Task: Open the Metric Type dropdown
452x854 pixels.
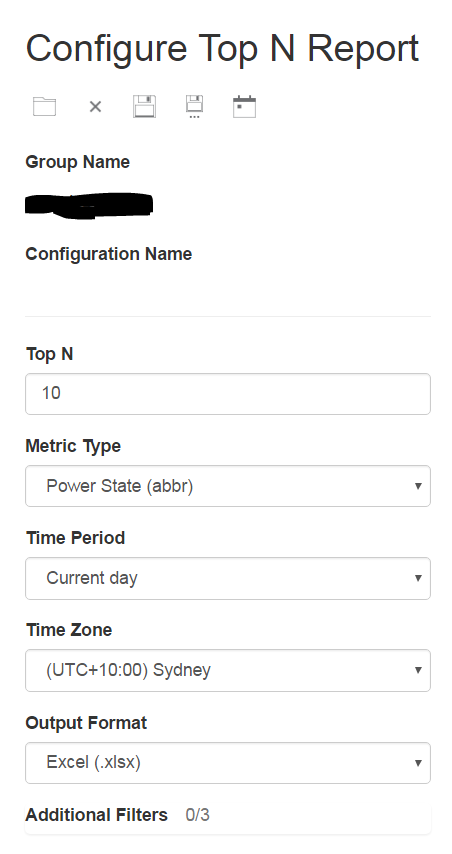Action: 228,486
